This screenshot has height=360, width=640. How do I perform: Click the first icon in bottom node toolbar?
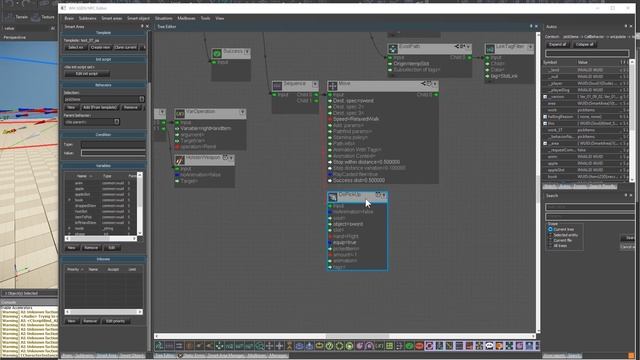pyautogui.click(x=159, y=346)
